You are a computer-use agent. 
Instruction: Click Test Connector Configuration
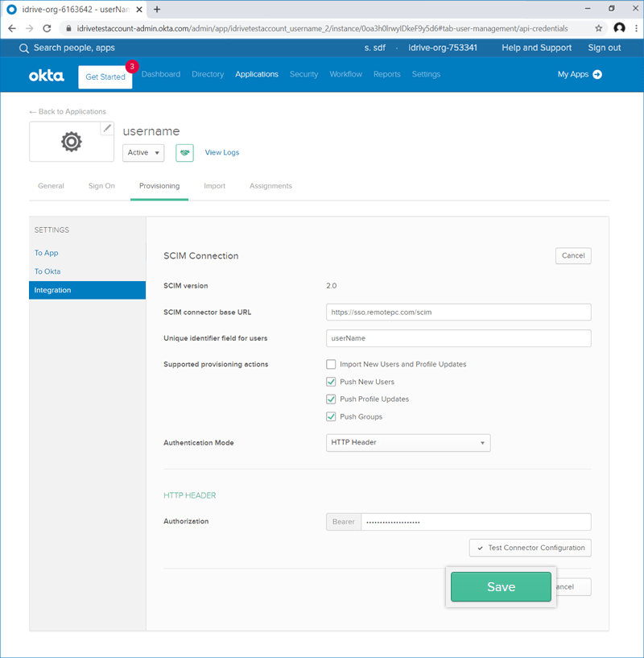(x=530, y=548)
